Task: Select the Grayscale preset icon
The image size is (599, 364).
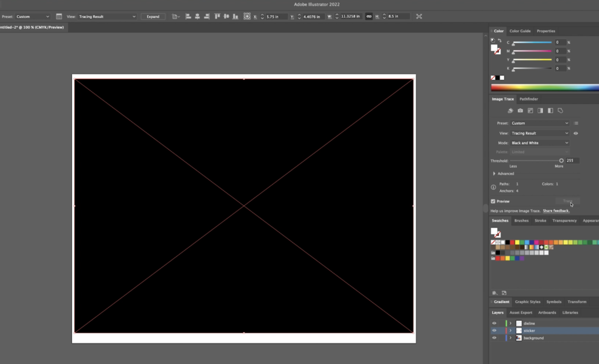Action: (540, 110)
